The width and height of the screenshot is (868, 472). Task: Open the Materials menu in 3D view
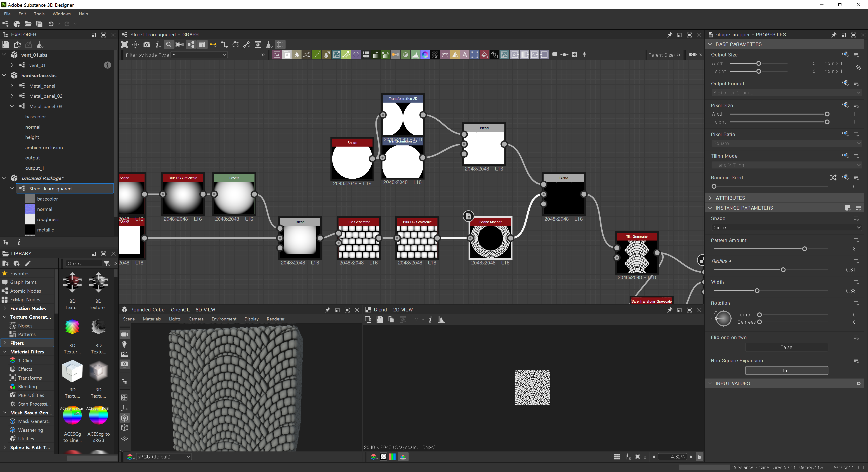(152, 319)
